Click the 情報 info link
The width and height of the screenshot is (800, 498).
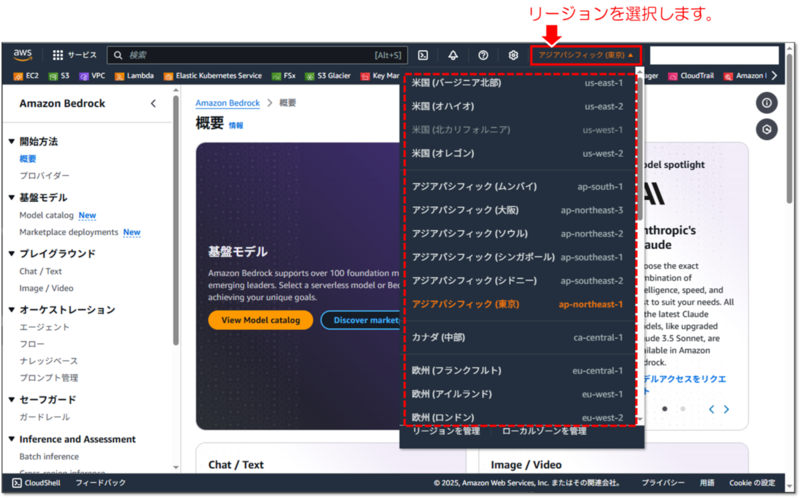click(236, 125)
